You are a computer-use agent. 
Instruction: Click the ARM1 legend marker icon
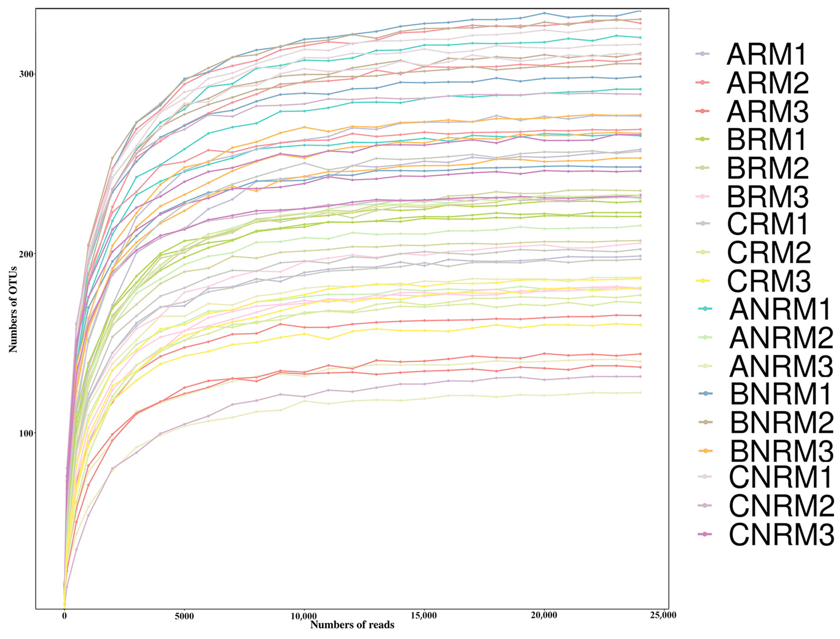(x=702, y=54)
